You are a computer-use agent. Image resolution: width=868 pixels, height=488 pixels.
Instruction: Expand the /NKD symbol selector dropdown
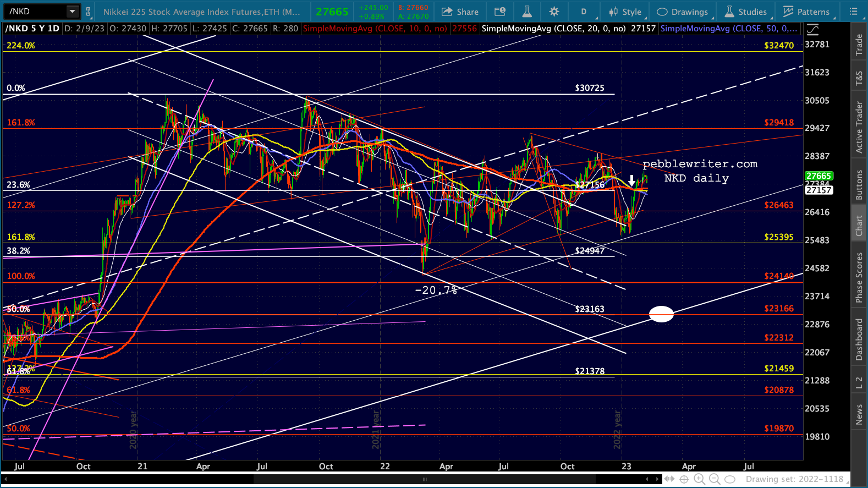(x=73, y=12)
